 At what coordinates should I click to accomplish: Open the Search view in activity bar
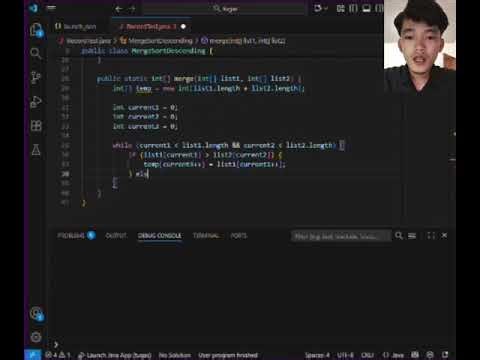[36, 53]
